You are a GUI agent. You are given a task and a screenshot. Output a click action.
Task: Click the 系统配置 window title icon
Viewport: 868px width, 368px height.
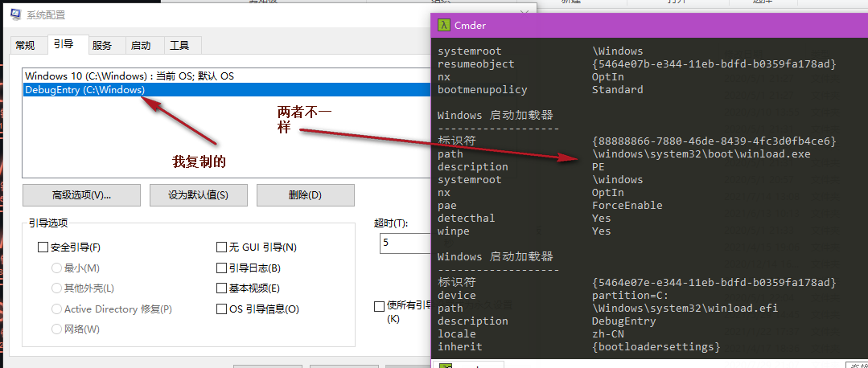pos(15,14)
